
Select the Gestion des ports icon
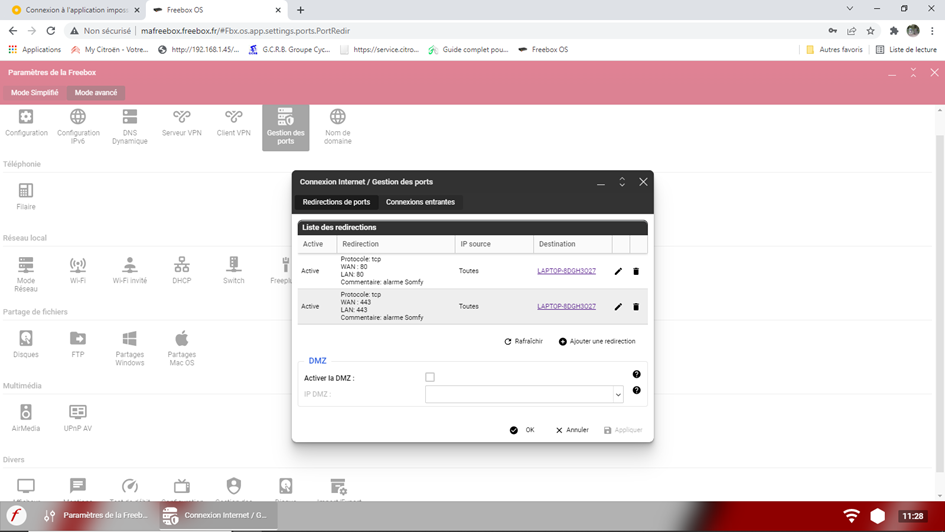pyautogui.click(x=286, y=127)
